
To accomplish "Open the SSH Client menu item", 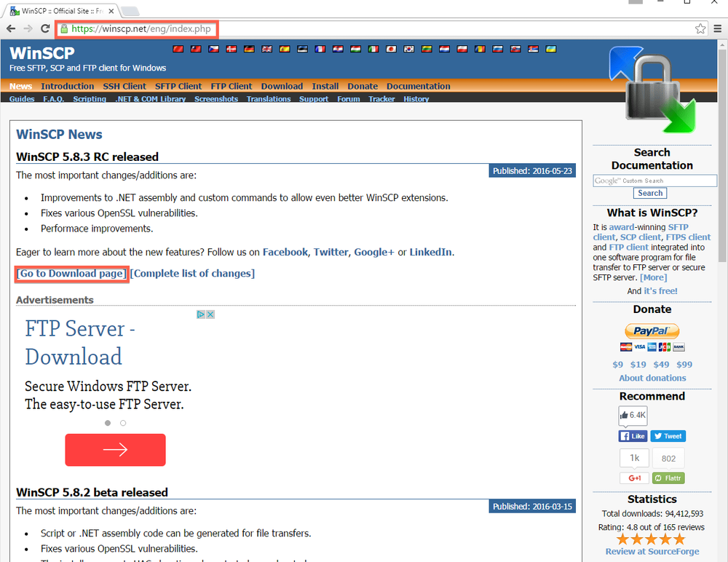I will click(124, 87).
